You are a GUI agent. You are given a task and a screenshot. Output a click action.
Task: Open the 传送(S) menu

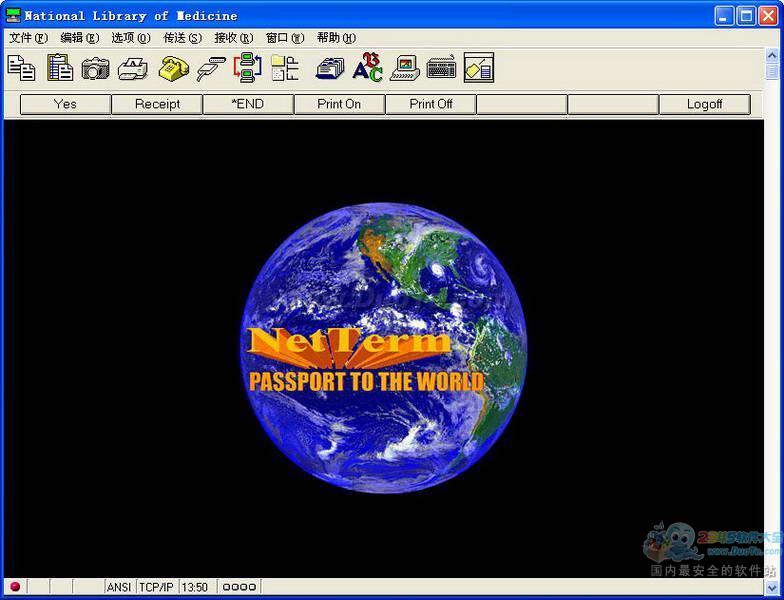point(182,38)
